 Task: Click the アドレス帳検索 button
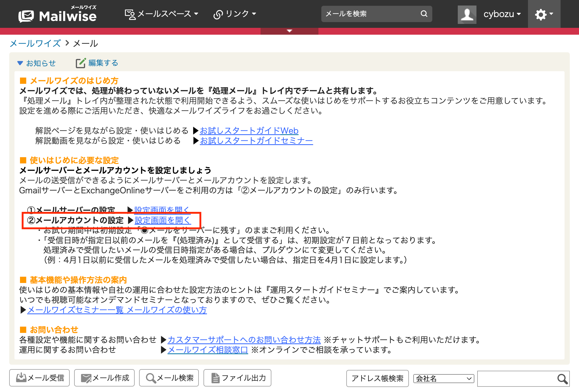377,378
